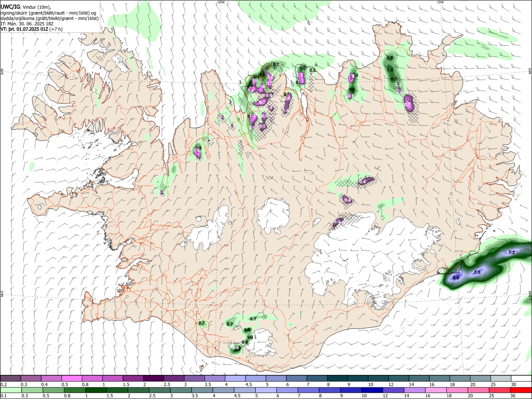The image size is (532, 399).
Task: Click the white 30 swatch in upper scale
Action: [520, 378]
